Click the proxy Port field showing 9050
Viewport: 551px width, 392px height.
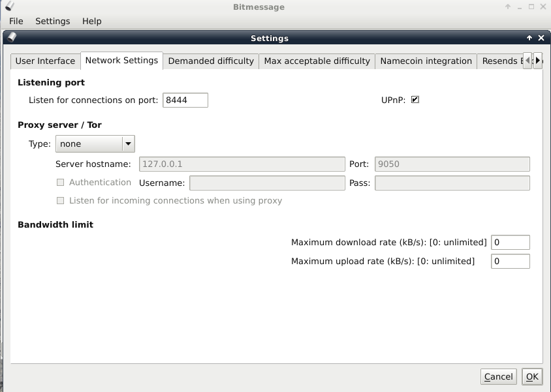click(x=452, y=164)
